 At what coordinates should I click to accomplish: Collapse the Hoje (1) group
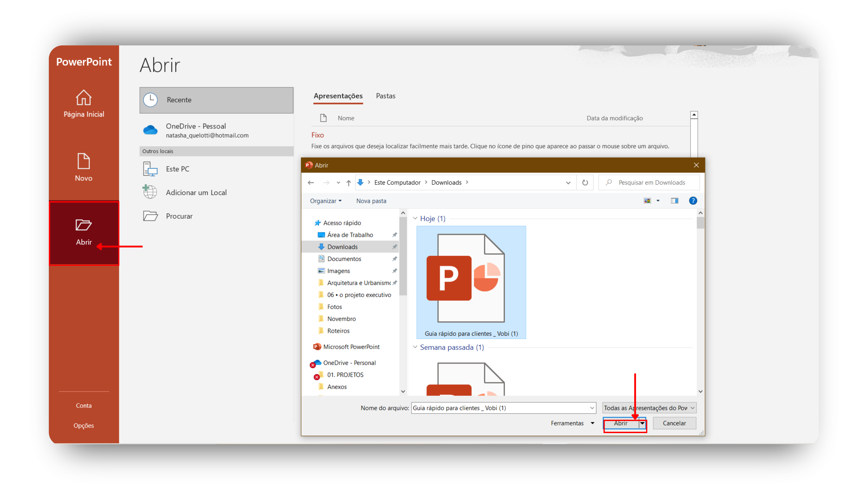[415, 218]
